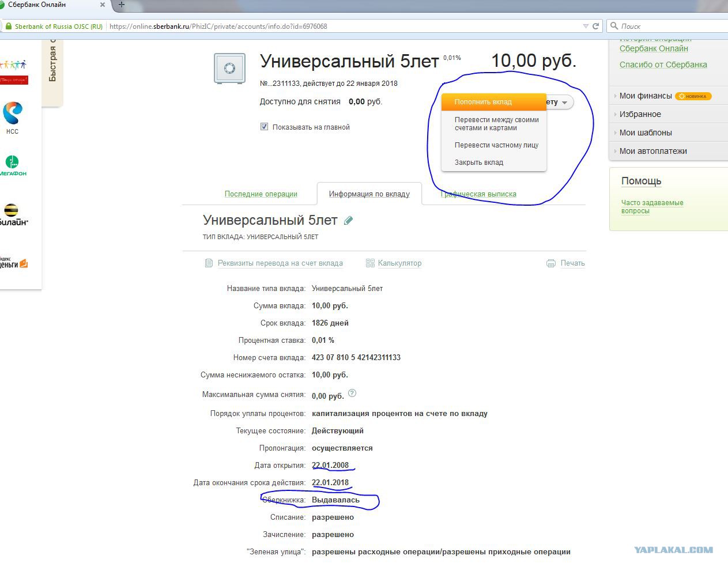Close the Сбербанк Онлайн browser tab

pyautogui.click(x=103, y=5)
